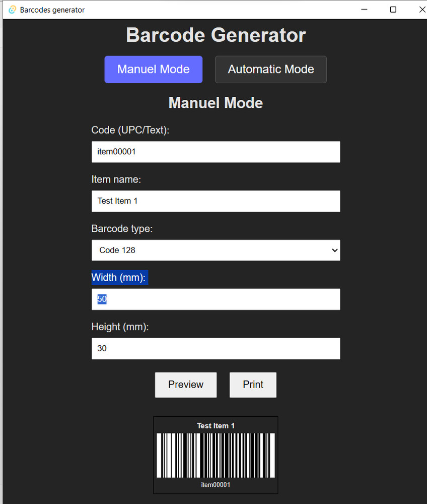The image size is (427, 504).
Task: Click the generated Test Item 1 barcode preview
Action: (216, 455)
